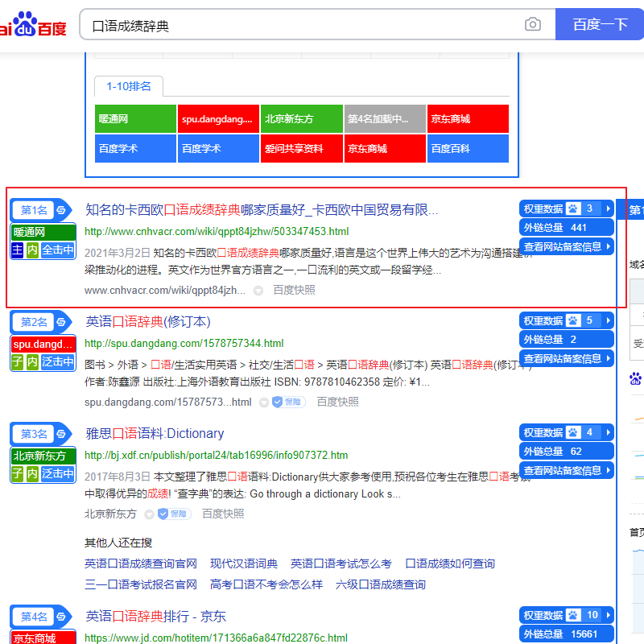Open the 英语口语辞典(修订本) result title
The width and height of the screenshot is (644, 644).
point(148,321)
